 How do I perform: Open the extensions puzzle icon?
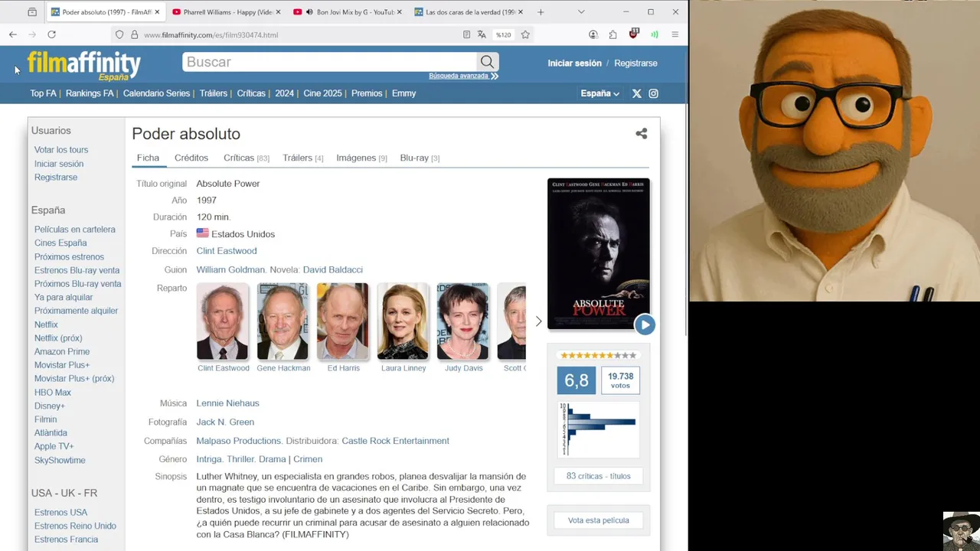tap(613, 34)
